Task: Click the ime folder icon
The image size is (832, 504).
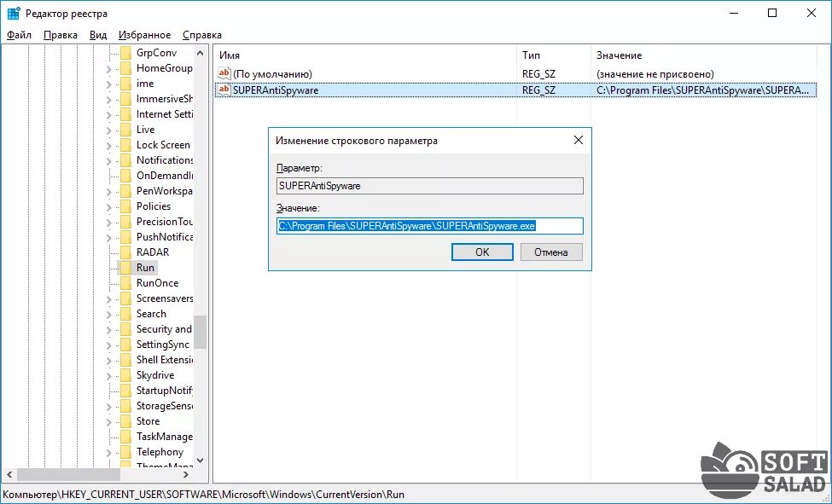Action: coord(125,84)
